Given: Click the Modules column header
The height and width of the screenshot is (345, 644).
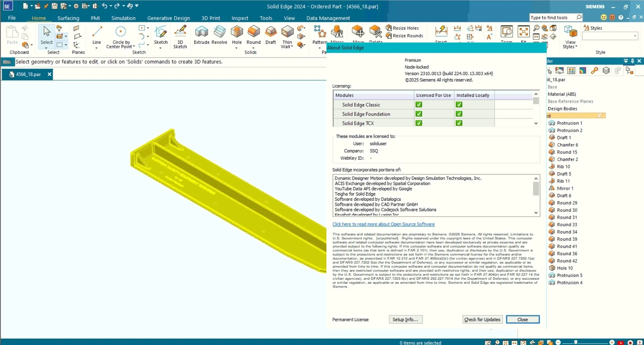Looking at the screenshot, I should click(373, 95).
